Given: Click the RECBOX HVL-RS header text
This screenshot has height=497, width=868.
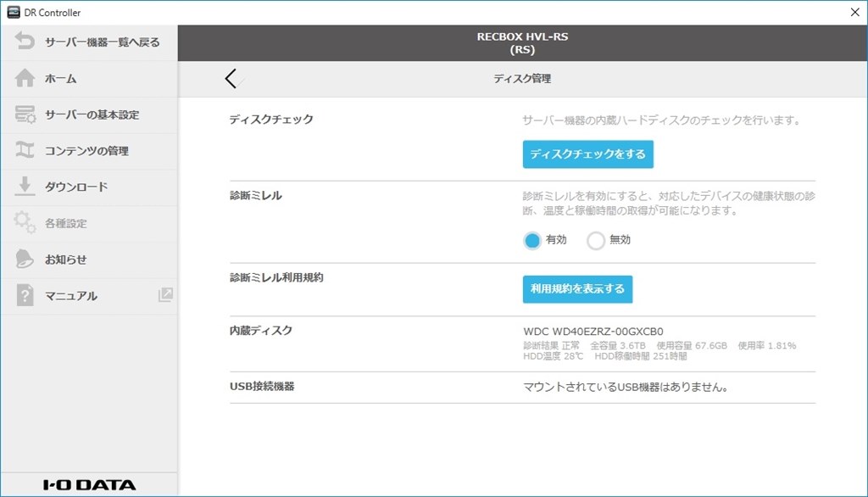Looking at the screenshot, I should pos(522,36).
